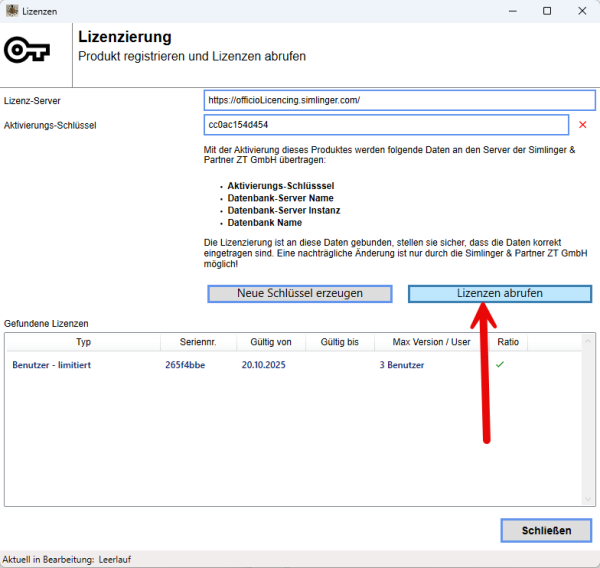Screen dimensions: 600x568
Task: Select the Benutzer - limitiert license row
Action: click(52, 365)
